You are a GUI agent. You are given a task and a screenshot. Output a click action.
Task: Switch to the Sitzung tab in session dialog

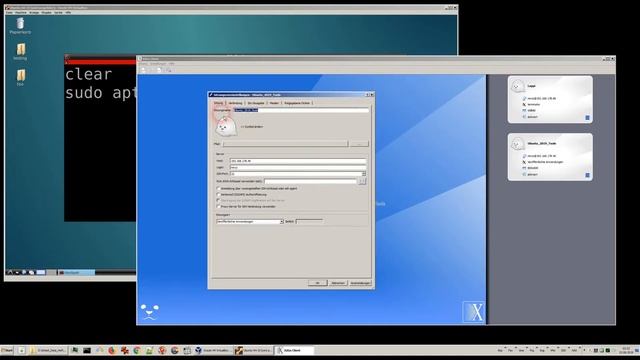coord(219,103)
